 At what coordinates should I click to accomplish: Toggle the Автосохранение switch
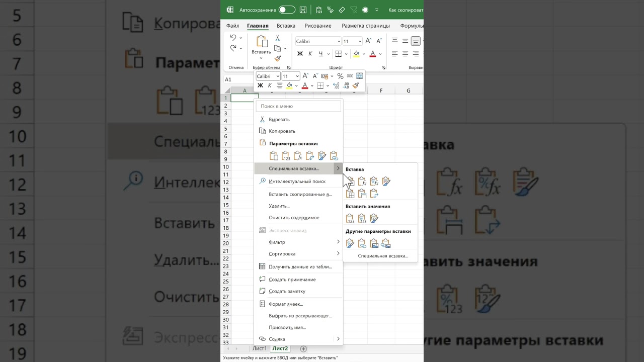tap(287, 10)
